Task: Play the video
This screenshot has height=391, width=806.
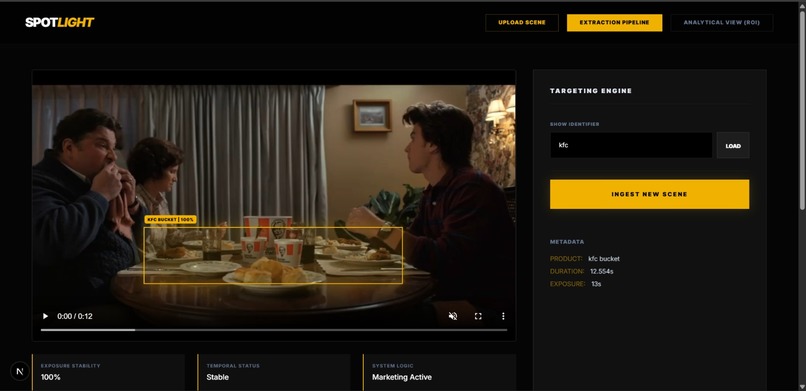Action: coord(45,316)
